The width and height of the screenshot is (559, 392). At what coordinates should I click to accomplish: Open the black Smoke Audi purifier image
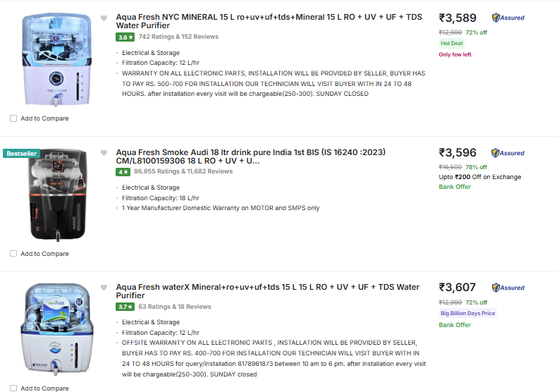coord(57,195)
